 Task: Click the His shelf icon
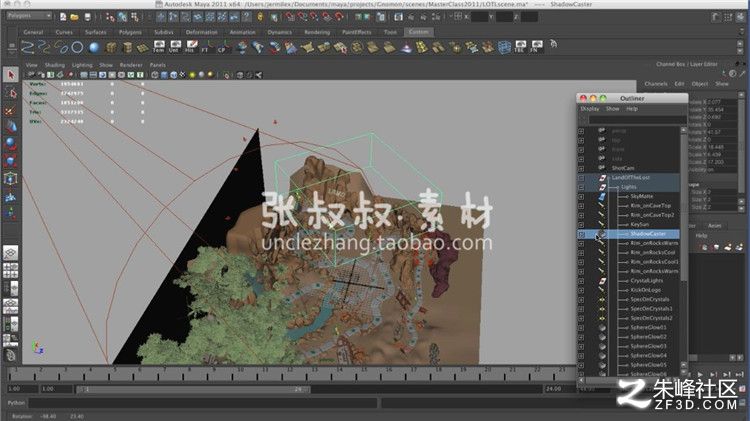pos(190,46)
